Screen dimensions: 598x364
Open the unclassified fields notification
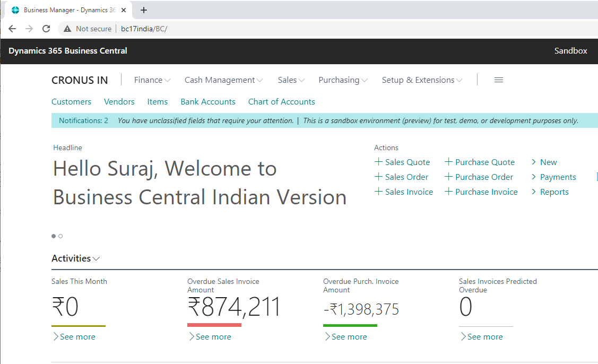point(205,120)
